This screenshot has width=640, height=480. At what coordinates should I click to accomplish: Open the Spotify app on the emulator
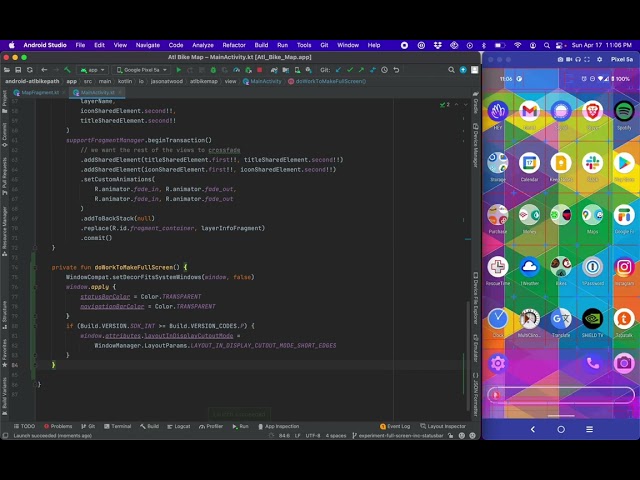point(624,111)
